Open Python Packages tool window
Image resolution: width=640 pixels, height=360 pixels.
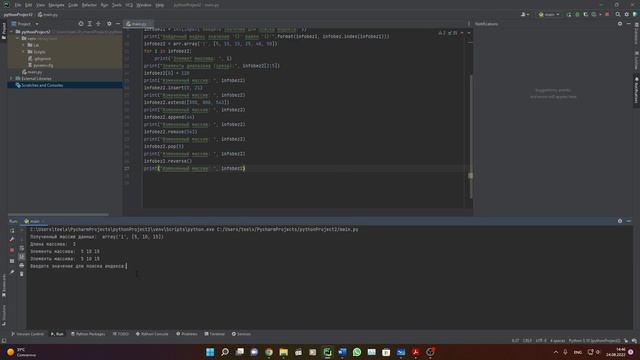(x=88, y=334)
